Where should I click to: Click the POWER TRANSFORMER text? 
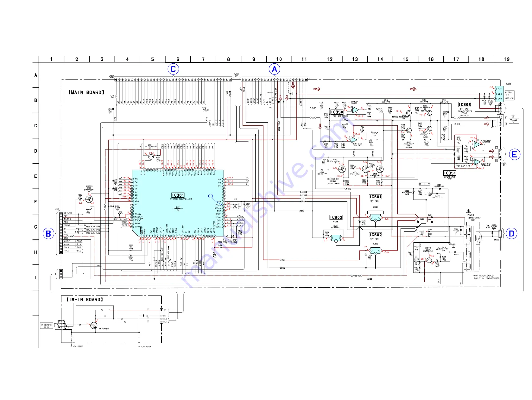(x=474, y=217)
